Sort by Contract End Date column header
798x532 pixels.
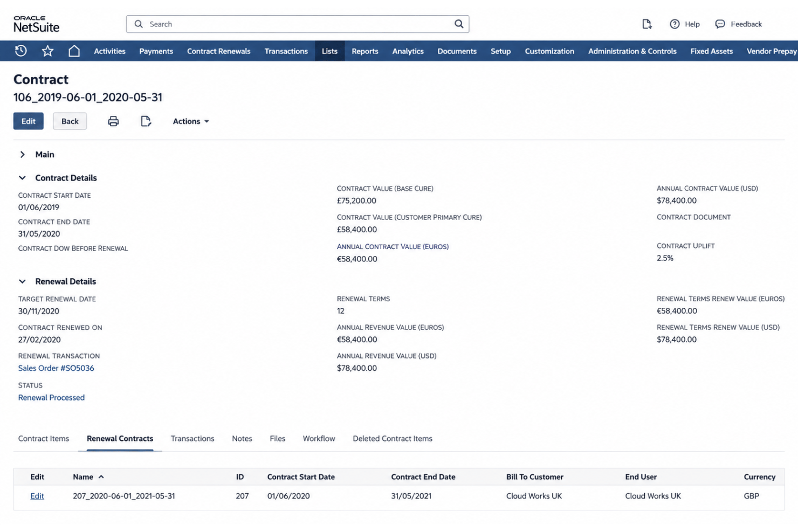[423, 476]
